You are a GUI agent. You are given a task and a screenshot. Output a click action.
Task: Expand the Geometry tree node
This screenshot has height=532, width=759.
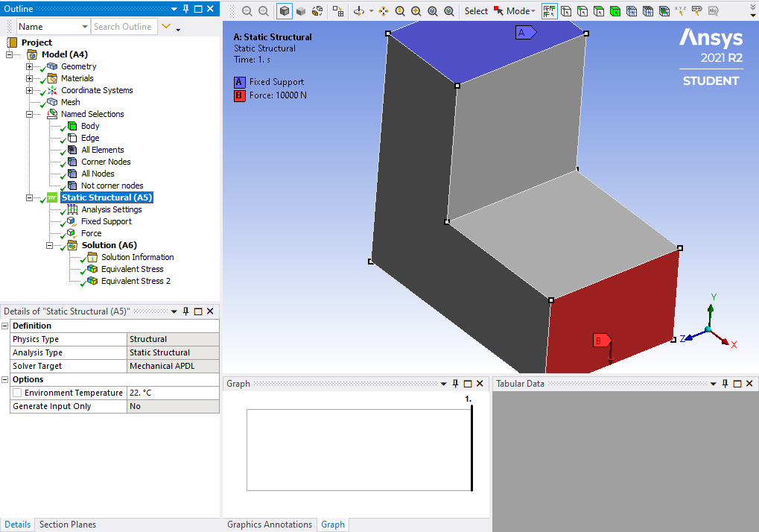tap(30, 66)
